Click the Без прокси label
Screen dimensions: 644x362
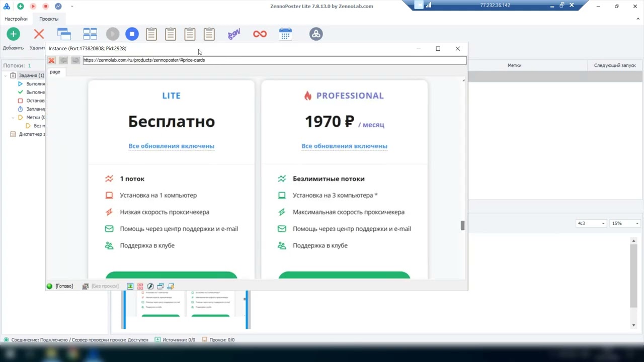point(105,286)
